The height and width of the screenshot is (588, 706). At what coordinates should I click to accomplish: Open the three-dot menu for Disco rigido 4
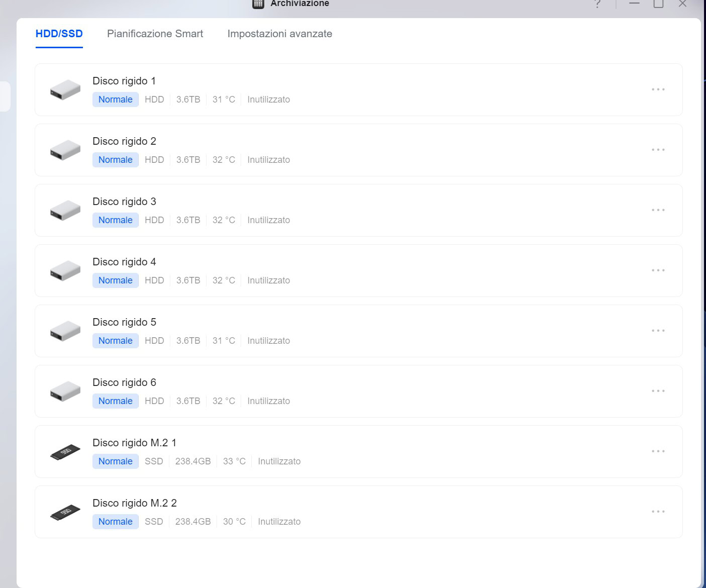(x=658, y=270)
